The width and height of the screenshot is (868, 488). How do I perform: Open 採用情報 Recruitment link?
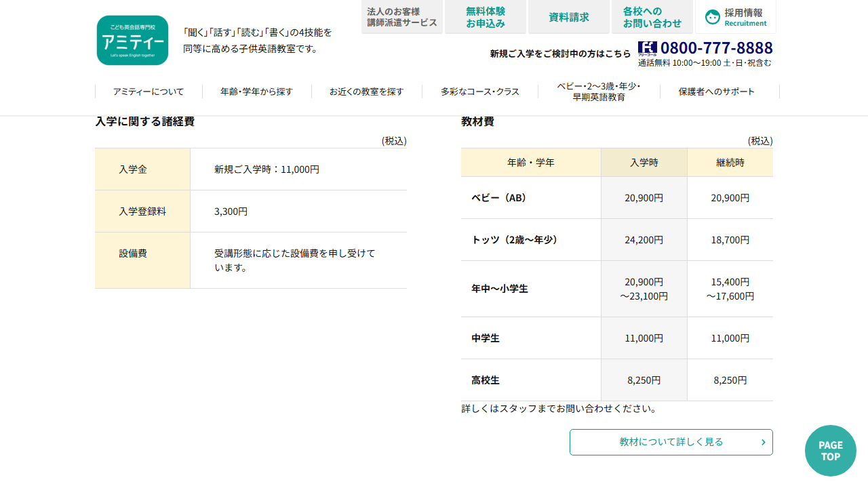point(736,17)
